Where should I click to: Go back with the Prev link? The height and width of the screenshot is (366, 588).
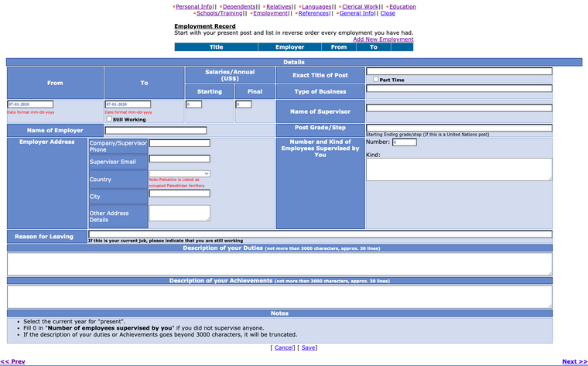pos(13,361)
